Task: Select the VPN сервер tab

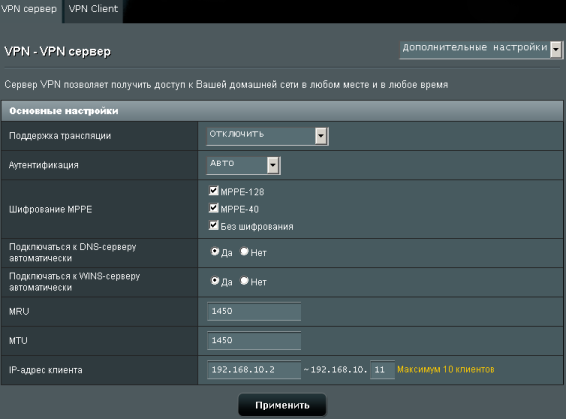Action: pos(30,10)
